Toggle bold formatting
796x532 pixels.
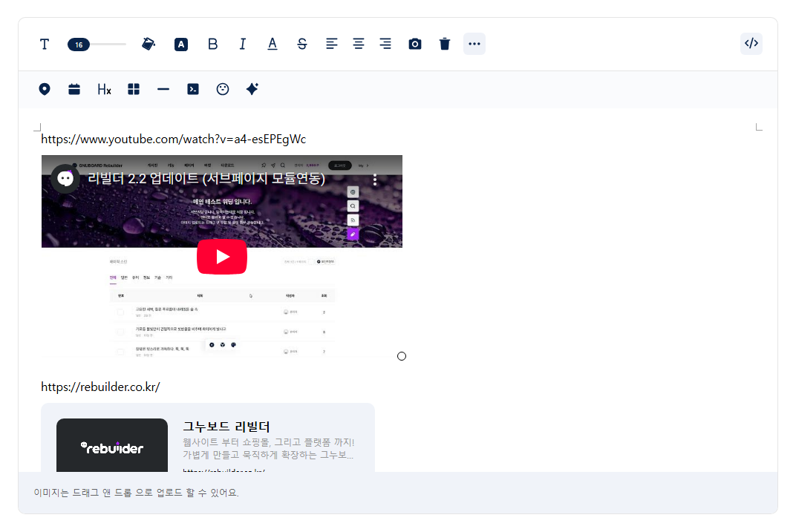click(x=212, y=44)
